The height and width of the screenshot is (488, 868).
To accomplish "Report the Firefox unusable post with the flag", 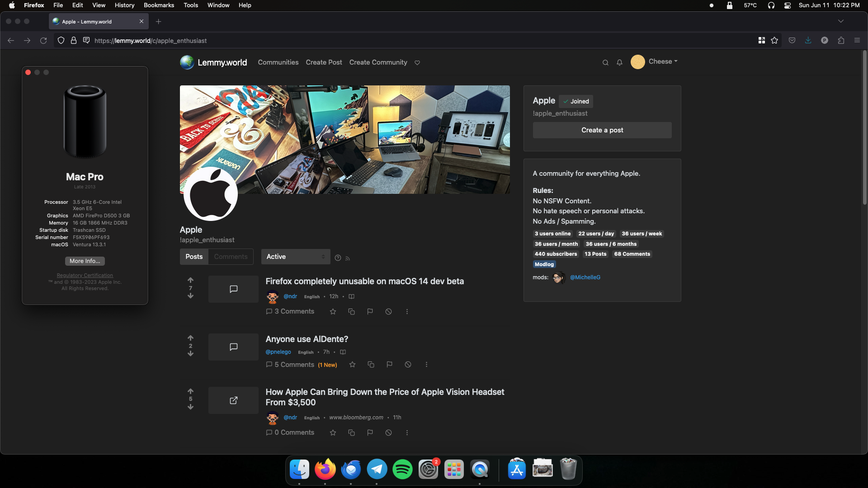I will pos(370,312).
